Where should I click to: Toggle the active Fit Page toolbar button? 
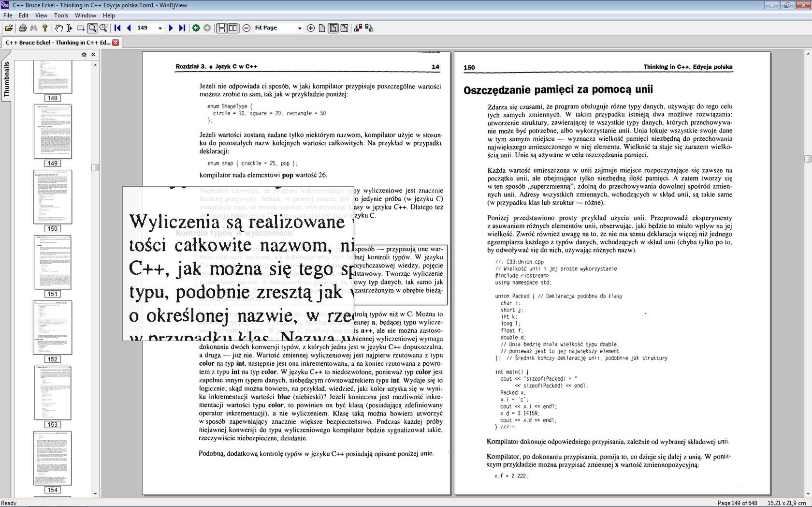[x=333, y=28]
